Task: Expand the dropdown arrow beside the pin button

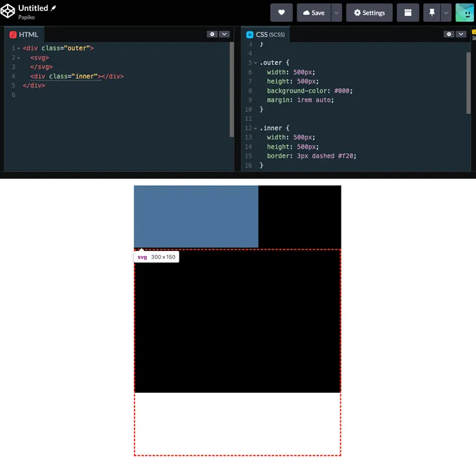Action: [x=446, y=13]
